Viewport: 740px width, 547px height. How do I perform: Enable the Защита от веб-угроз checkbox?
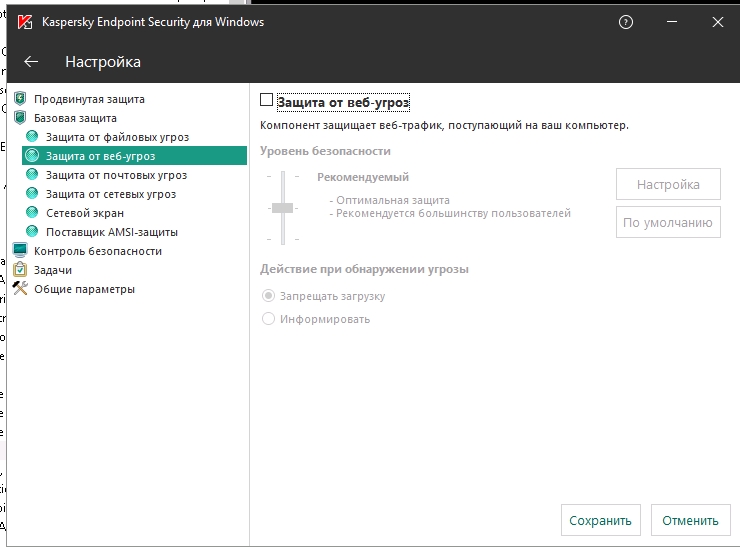point(266,101)
